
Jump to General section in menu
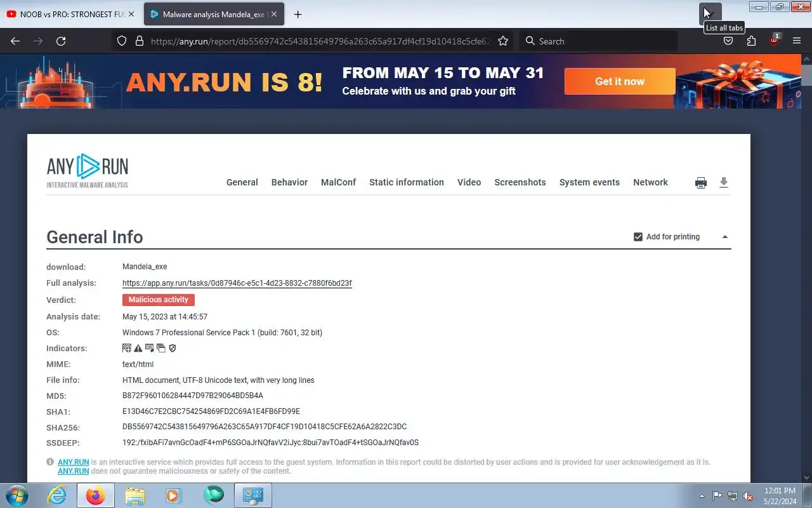click(242, 182)
